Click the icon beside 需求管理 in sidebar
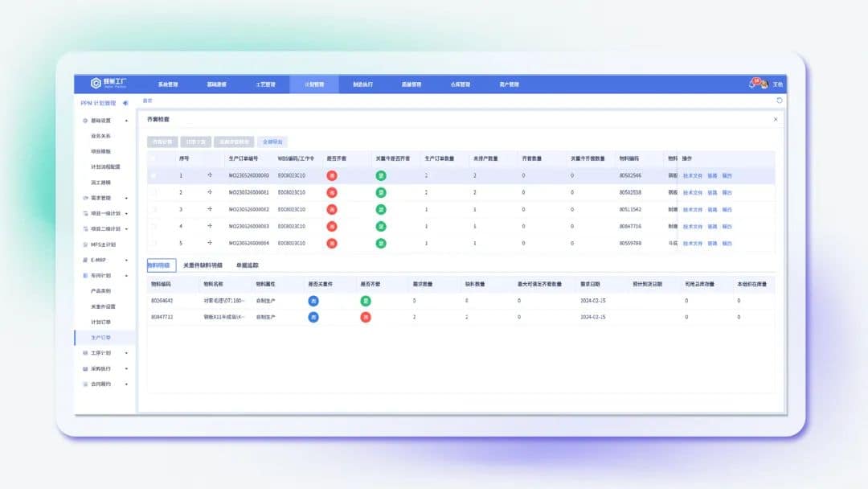Viewport: 868px width, 489px height. (x=85, y=198)
